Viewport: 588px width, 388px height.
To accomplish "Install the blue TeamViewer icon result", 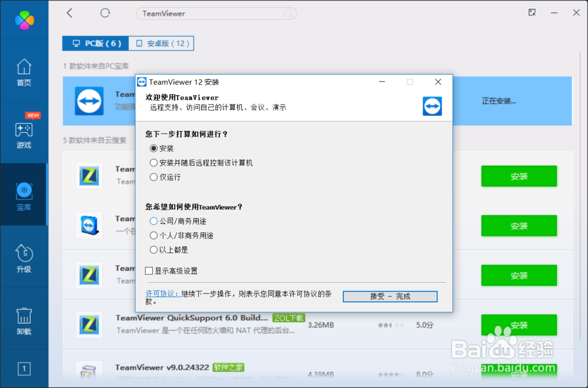I will pyautogui.click(x=519, y=226).
